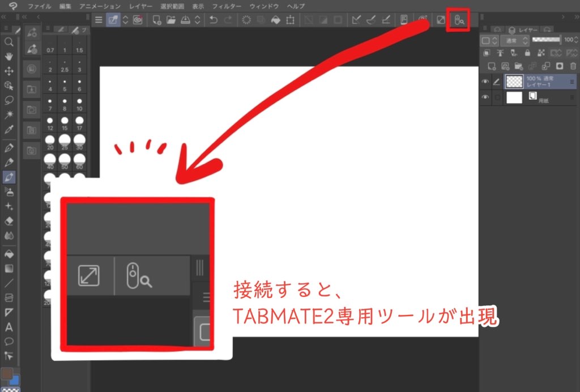Select the Gradient tool

click(9, 269)
